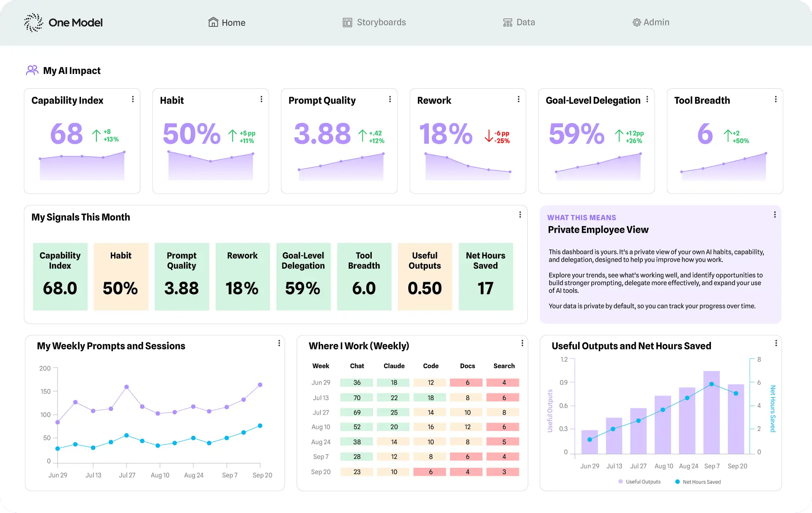Image resolution: width=812 pixels, height=513 pixels.
Task: Toggle Net Hours Saved legend entry
Action: pos(698,482)
